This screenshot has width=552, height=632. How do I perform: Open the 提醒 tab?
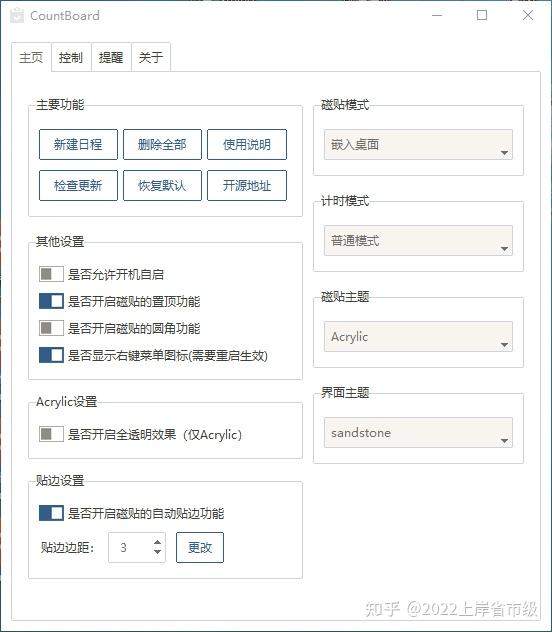click(x=111, y=57)
